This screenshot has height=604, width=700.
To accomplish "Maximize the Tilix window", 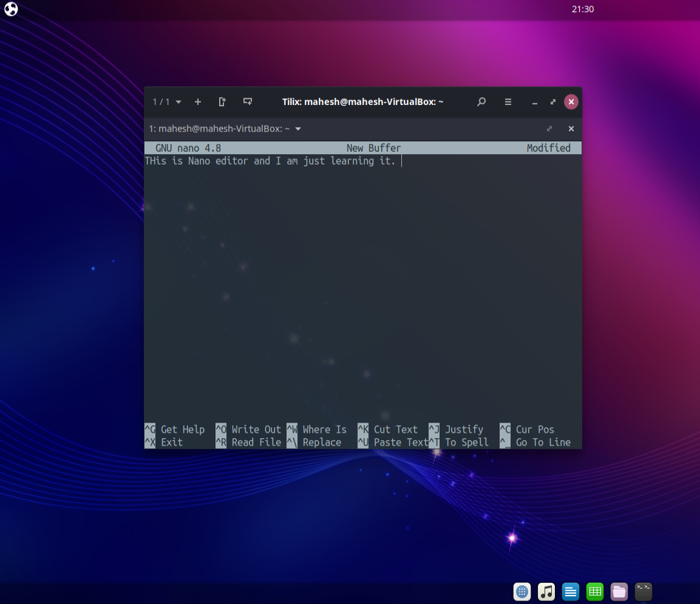I will point(553,102).
